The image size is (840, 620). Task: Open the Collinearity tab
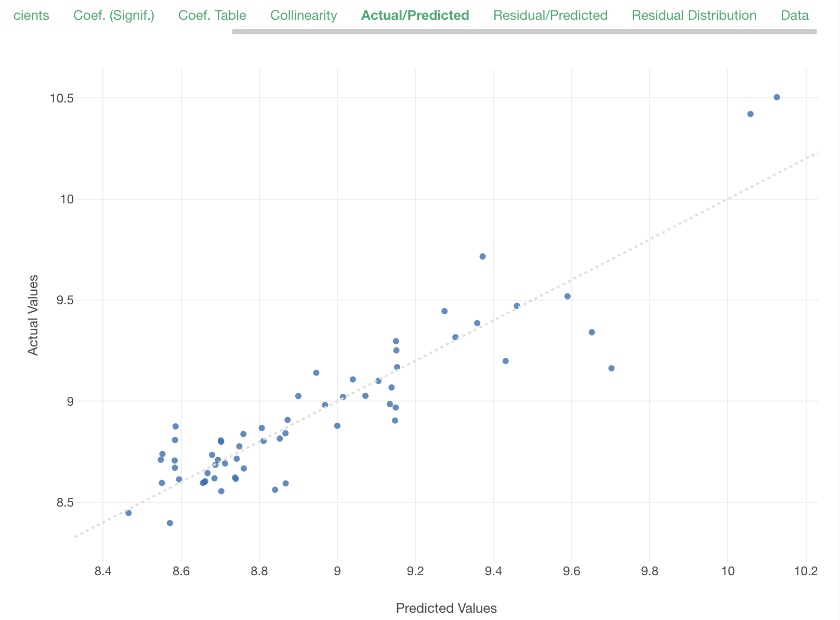pos(304,16)
